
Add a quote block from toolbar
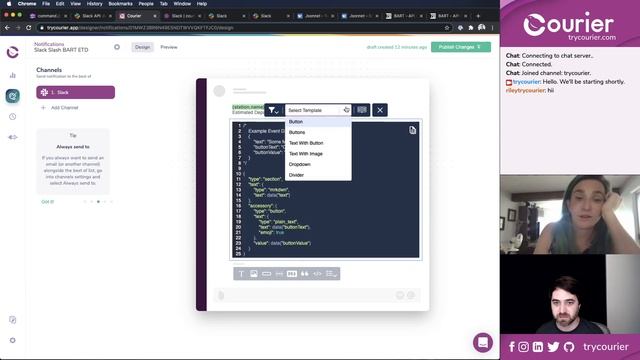point(304,273)
